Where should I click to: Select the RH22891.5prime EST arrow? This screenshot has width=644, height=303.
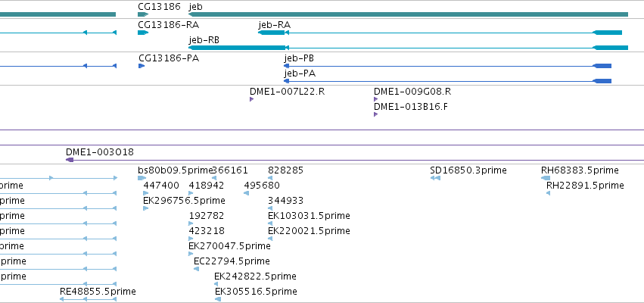549,193
